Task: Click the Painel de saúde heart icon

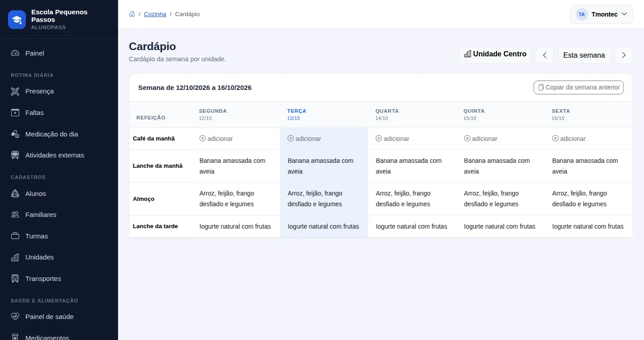Action: pos(15,317)
